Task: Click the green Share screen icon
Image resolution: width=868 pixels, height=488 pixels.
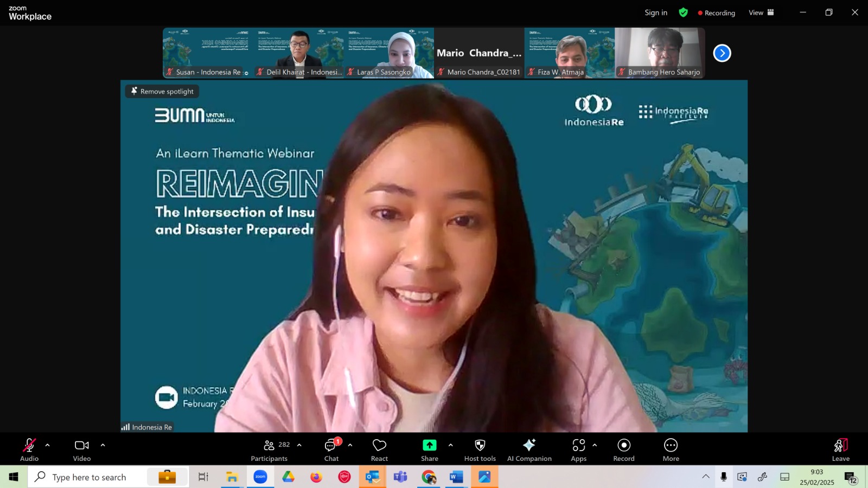Action: pos(429,445)
